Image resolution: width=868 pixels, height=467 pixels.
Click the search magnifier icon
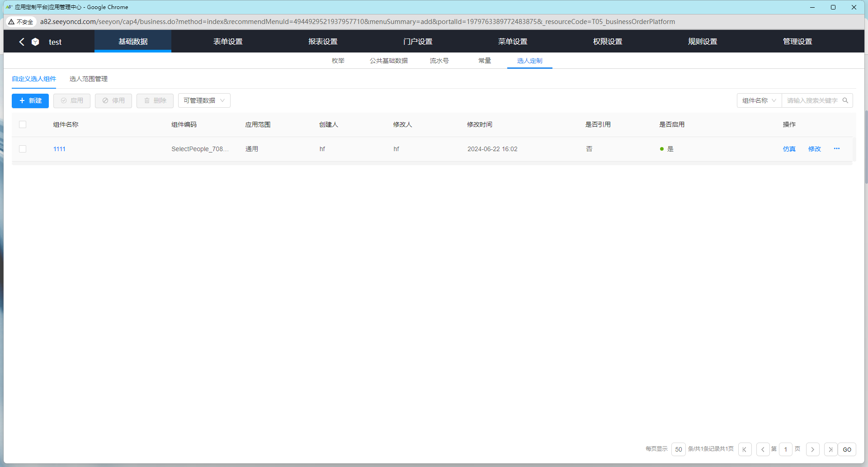pyautogui.click(x=845, y=100)
